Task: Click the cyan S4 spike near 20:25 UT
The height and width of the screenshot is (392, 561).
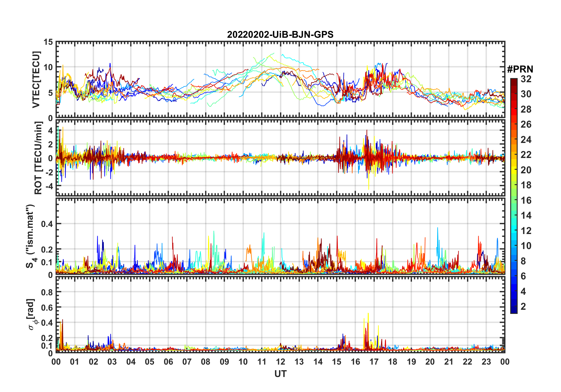Action: (437, 228)
